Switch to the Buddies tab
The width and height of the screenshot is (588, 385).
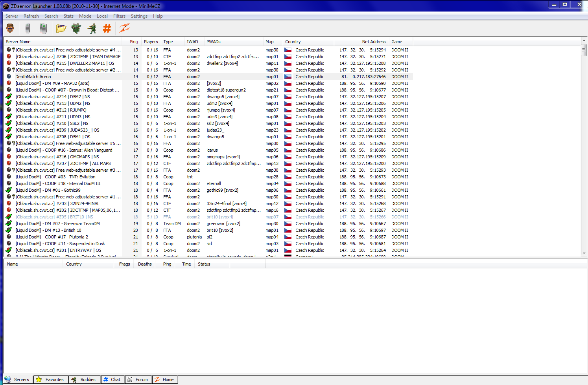(84, 379)
